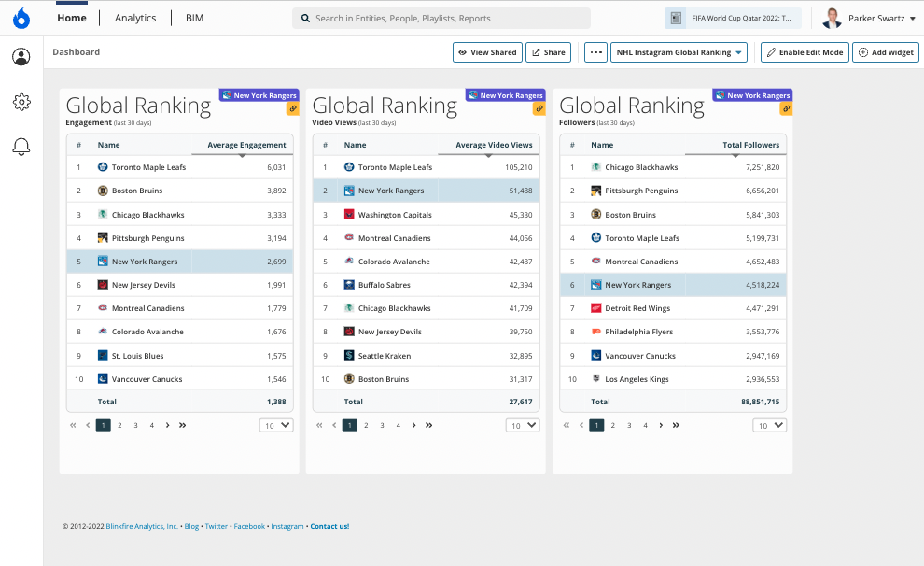Open the user profile sidebar icon
The image size is (924, 566).
[21, 57]
